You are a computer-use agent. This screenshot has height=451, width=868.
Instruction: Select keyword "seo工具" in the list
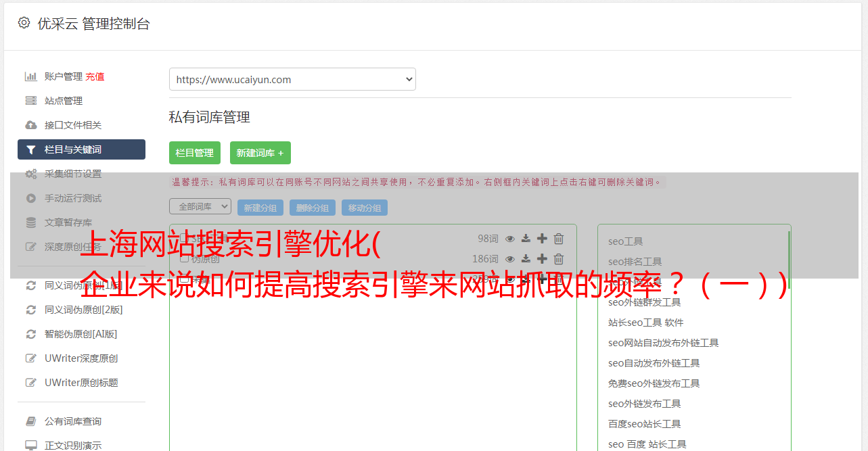(x=626, y=241)
